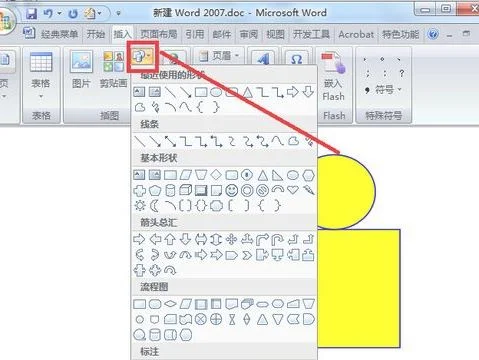Click the 流程图 section header
The height and width of the screenshot is (360, 479).
coord(154,287)
